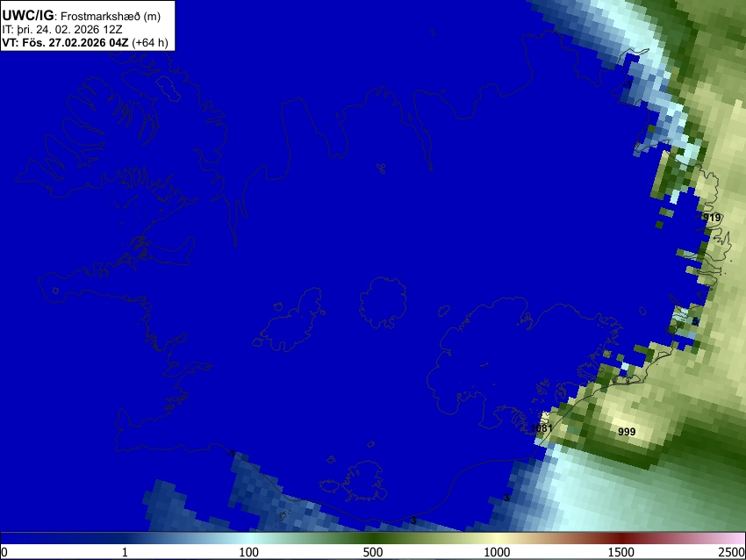
Task: Pick the dark green color at 500 on legend
Action: point(373,539)
